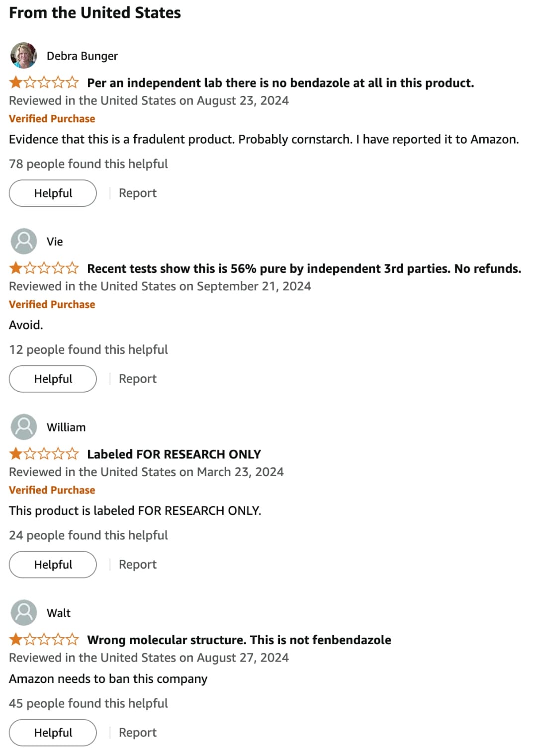Click the star rating on Walt's review
The height and width of the screenshot is (756, 537).
pos(43,640)
